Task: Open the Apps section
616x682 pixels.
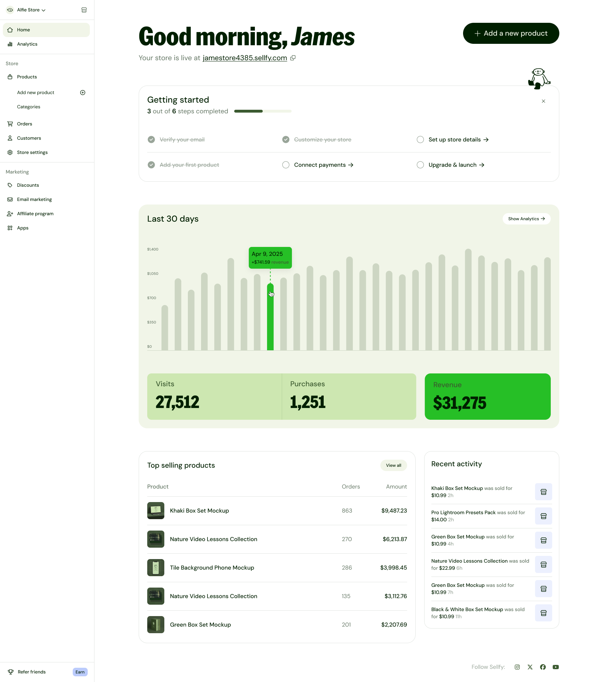Action: (x=22, y=228)
